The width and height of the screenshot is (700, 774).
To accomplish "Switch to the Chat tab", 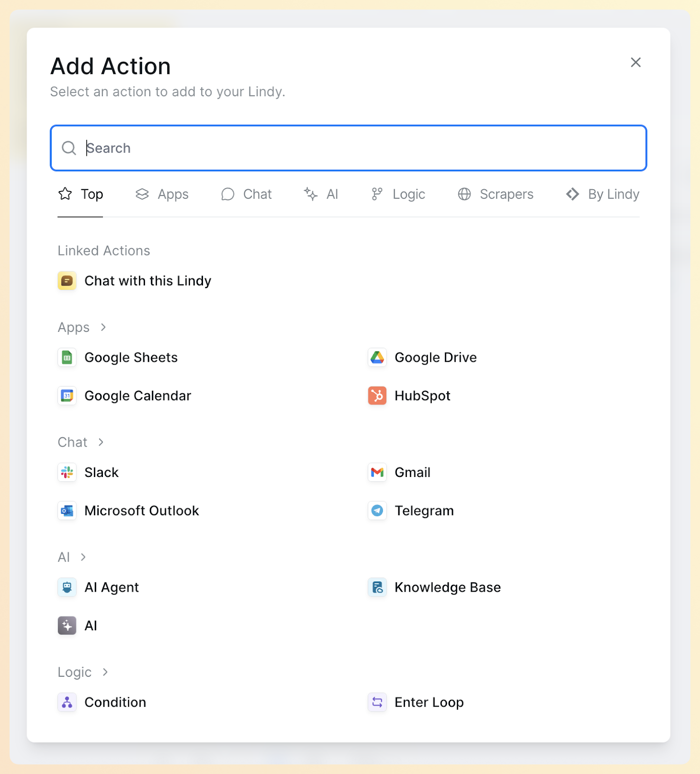I will (246, 194).
